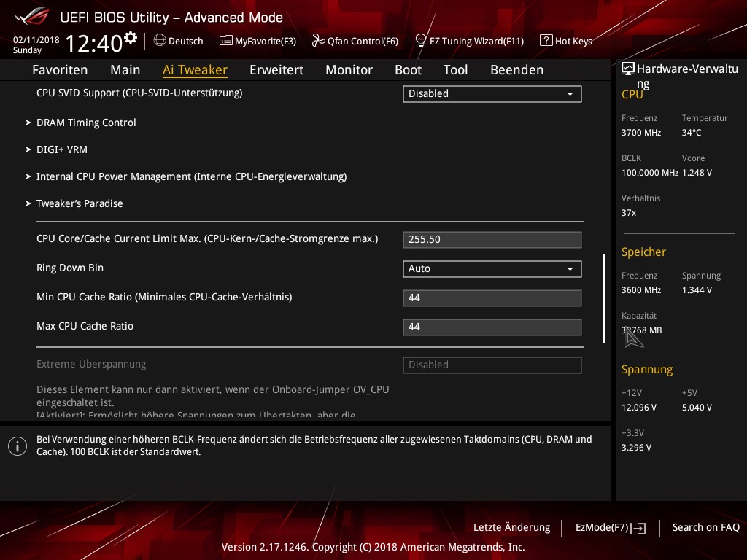Screen dimensions: 747x560
Task: Click CPU frequency value 3700 MHz
Action: click(x=641, y=133)
